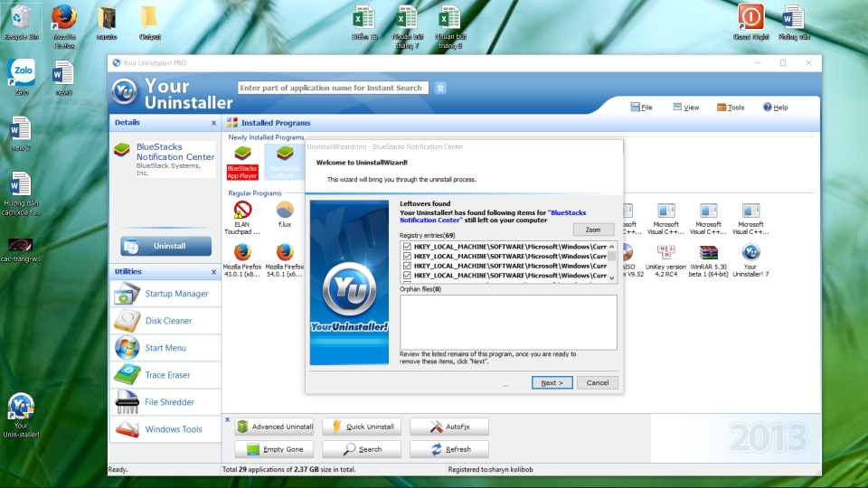868x488 pixels.
Task: Open Your Uninstaller desktop shortcut
Action: 21,415
